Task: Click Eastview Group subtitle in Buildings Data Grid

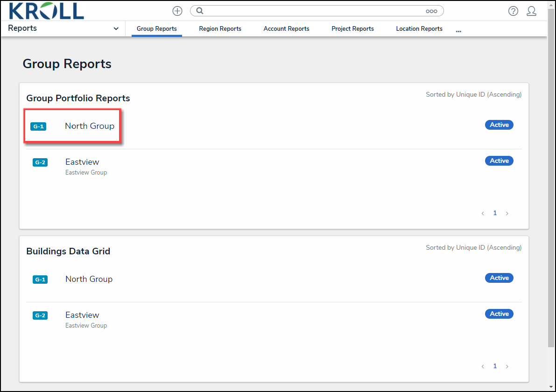Action: 86,326
